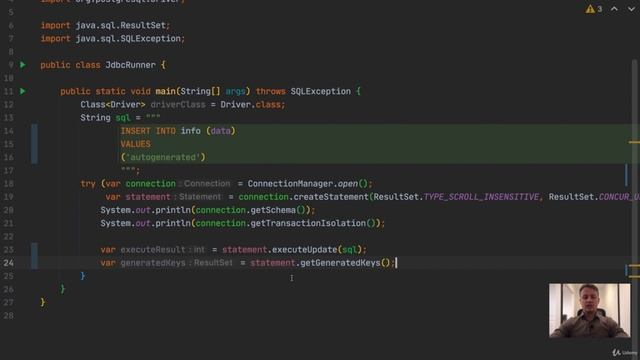Click the 'ResultSet' type inlay hint on line 24
This screenshot has height=360, width=640.
click(213, 263)
